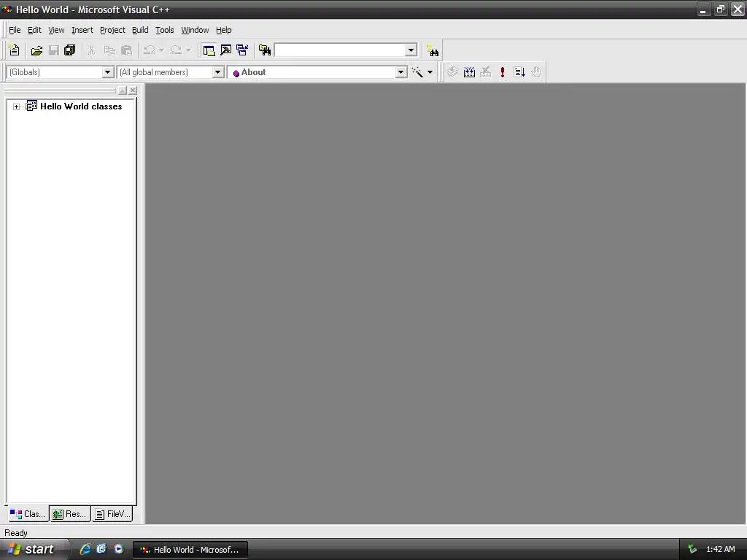
Task: Click the Build icon in build toolbar
Action: coord(469,72)
